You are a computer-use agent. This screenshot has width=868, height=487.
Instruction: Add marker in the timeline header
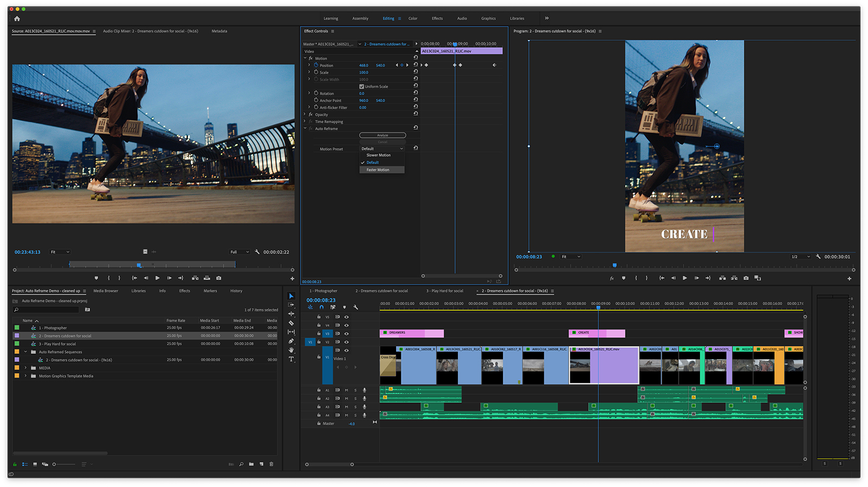point(344,307)
